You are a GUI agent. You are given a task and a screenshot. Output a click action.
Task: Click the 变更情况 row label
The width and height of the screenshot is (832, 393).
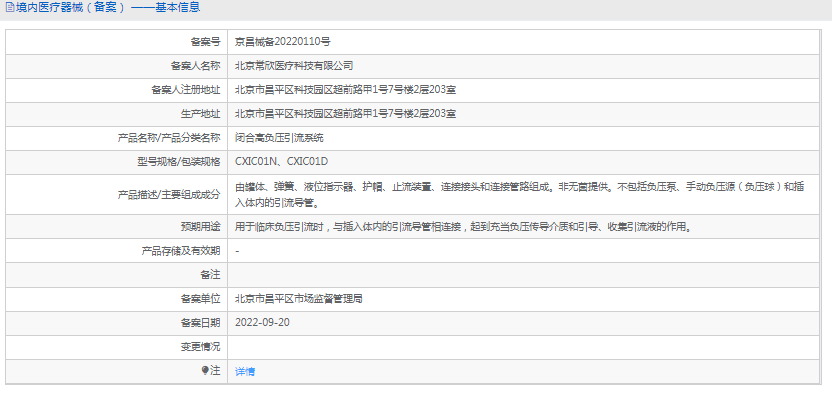coord(200,347)
